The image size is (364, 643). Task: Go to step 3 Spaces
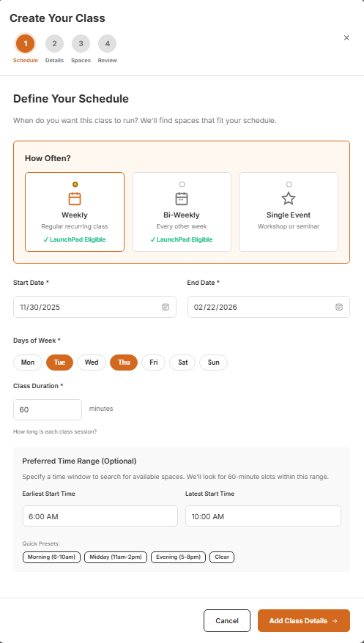(81, 44)
